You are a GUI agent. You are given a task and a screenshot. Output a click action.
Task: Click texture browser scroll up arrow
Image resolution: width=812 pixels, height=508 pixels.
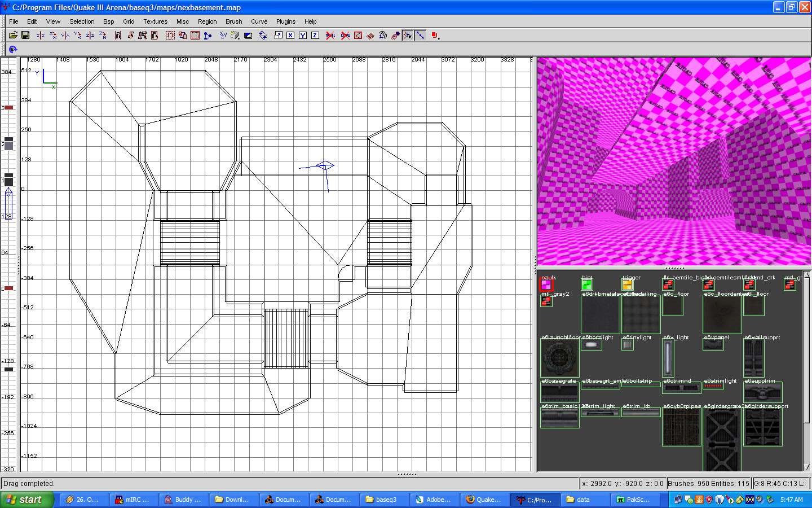[806, 275]
